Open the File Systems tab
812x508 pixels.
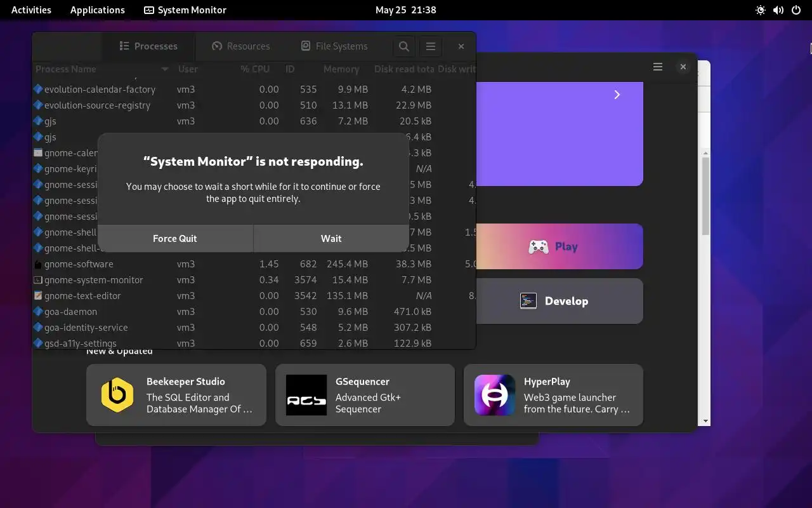tap(334, 46)
